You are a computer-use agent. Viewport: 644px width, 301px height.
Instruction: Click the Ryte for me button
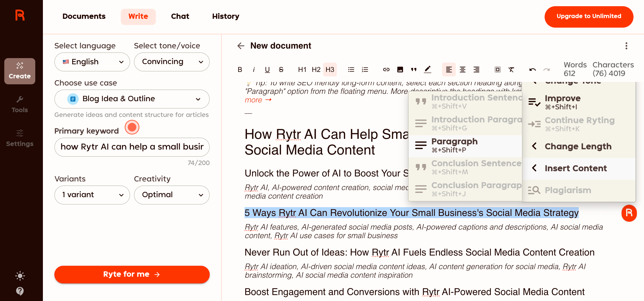[x=132, y=274]
